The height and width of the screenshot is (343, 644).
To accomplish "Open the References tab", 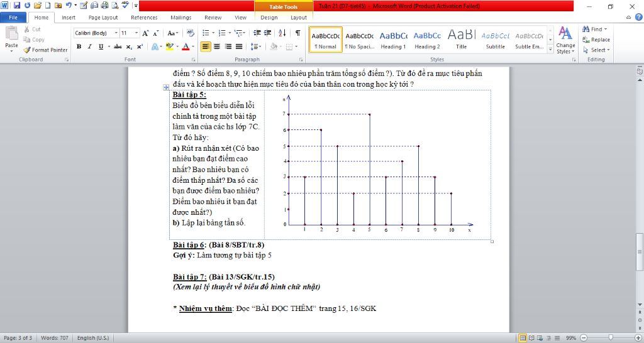I will click(x=144, y=18).
